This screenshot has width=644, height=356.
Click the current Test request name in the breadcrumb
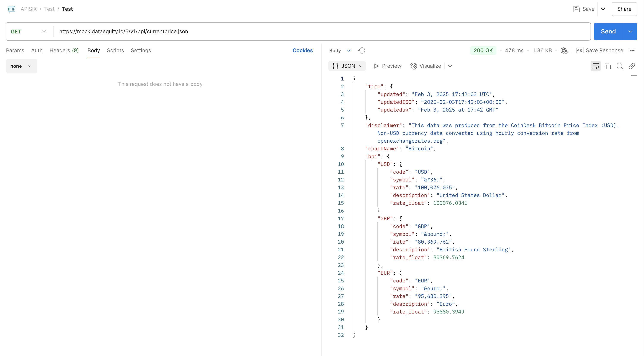[x=67, y=9]
